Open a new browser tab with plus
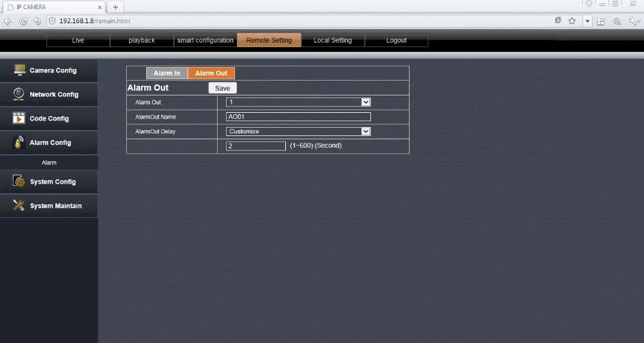This screenshot has width=644, height=343. pos(115,7)
